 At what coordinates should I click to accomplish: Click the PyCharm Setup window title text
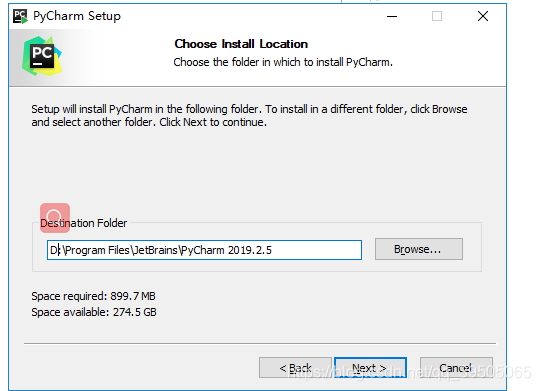pyautogui.click(x=77, y=16)
